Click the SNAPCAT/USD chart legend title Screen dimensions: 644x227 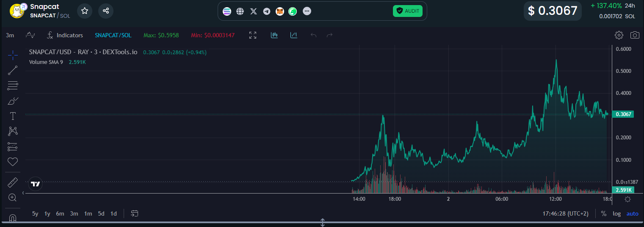click(83, 52)
